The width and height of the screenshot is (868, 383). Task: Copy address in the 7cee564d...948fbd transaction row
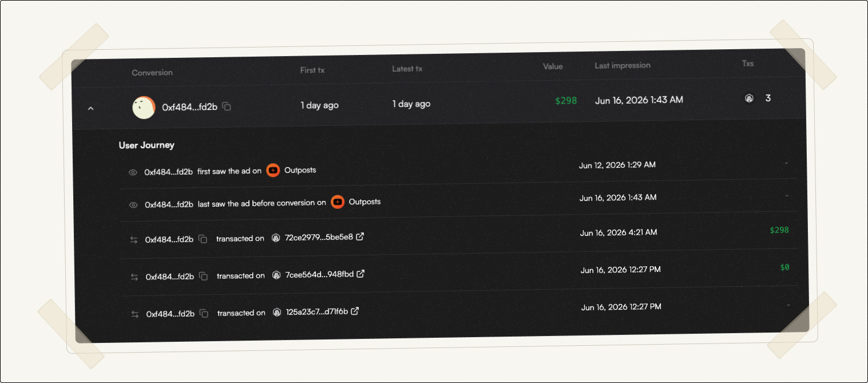[x=203, y=276]
